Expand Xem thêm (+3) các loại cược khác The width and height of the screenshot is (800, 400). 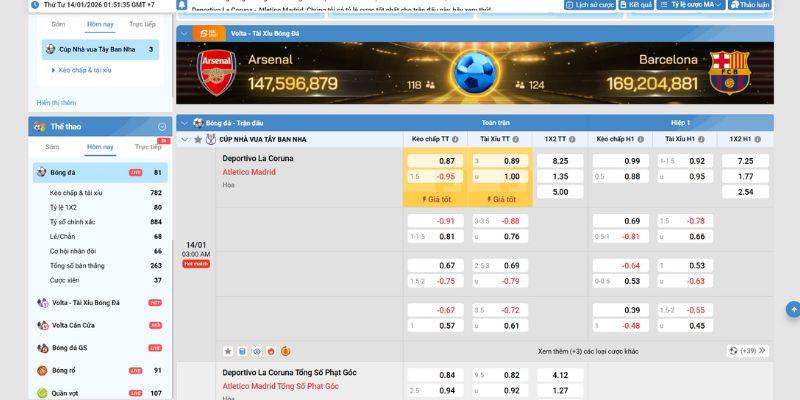588,352
